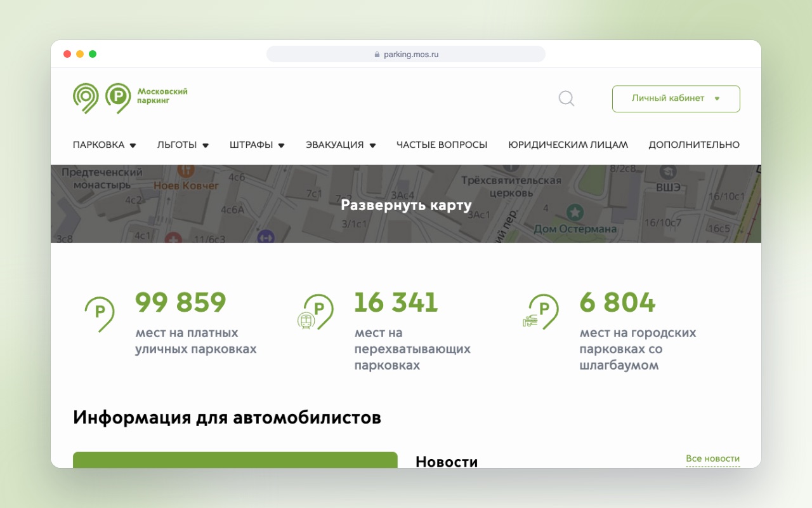Expand the ЛЬГОТЫ menu

[x=183, y=145]
